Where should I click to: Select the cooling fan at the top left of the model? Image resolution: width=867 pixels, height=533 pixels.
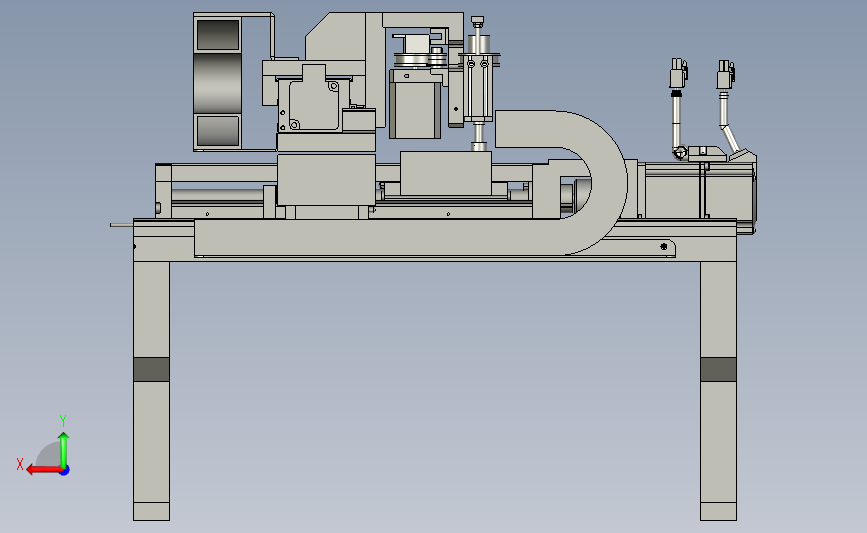coord(218,82)
